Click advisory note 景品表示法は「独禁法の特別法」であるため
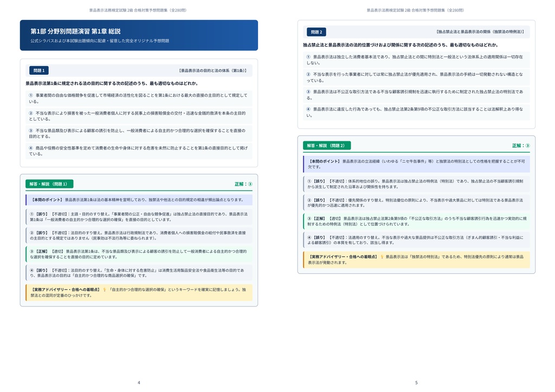 tap(417, 259)
